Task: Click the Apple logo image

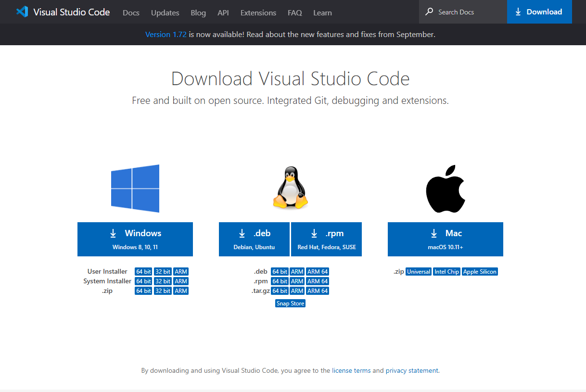Action: click(446, 189)
